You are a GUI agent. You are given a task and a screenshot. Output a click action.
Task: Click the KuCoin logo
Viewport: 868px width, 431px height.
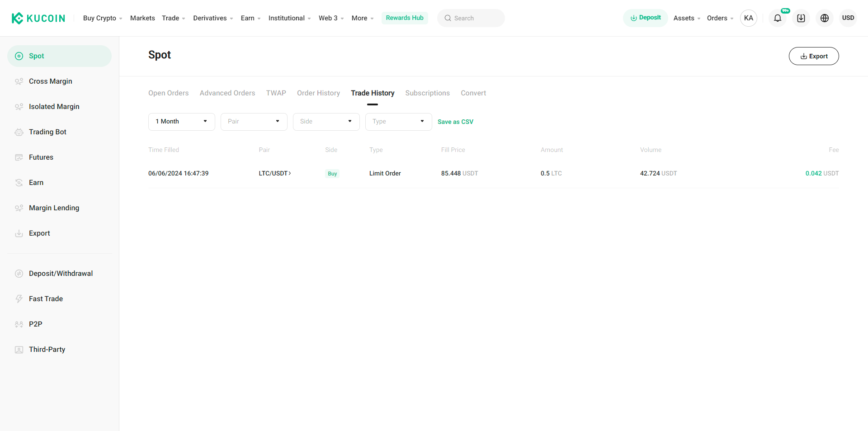[38, 18]
